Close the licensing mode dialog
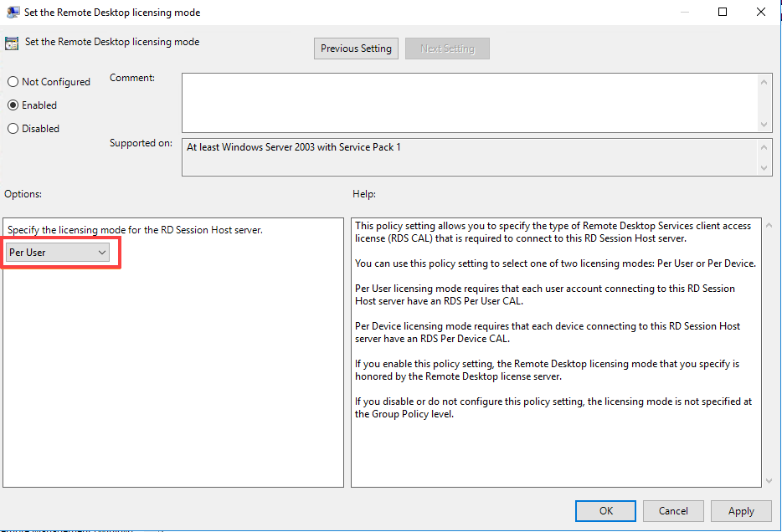Viewport: 782px width, 532px height. (760, 12)
